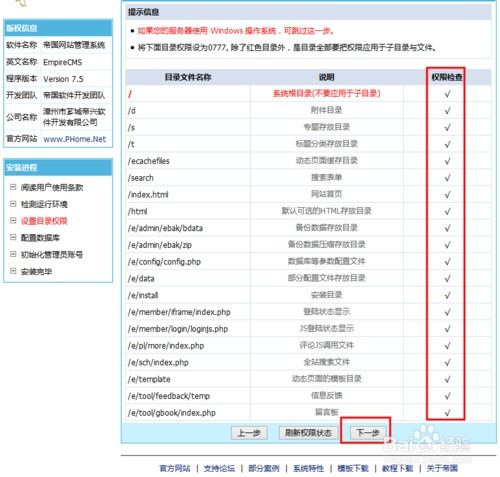Click the check mark in the /e/pl/more/index.php row

tap(447, 345)
